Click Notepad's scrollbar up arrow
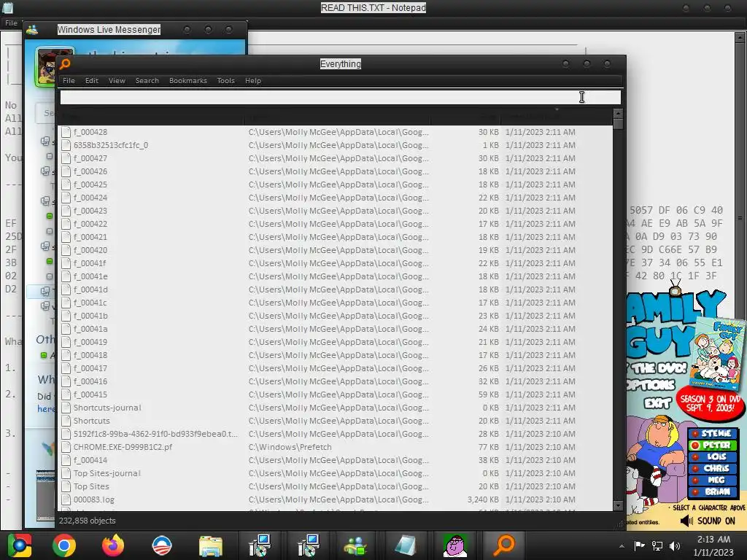The height and width of the screenshot is (560, 747). tap(740, 37)
